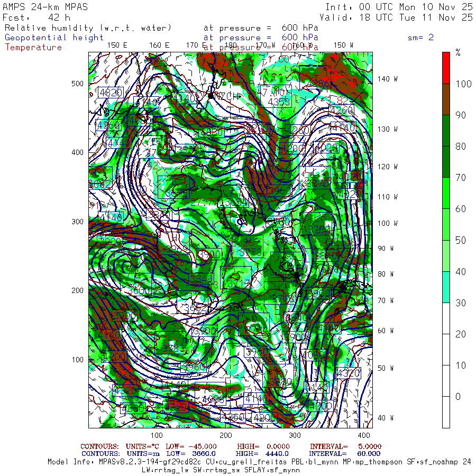Screen dimensions: 476x476
Task: Click the red temperature contours info line
Action: point(231,446)
